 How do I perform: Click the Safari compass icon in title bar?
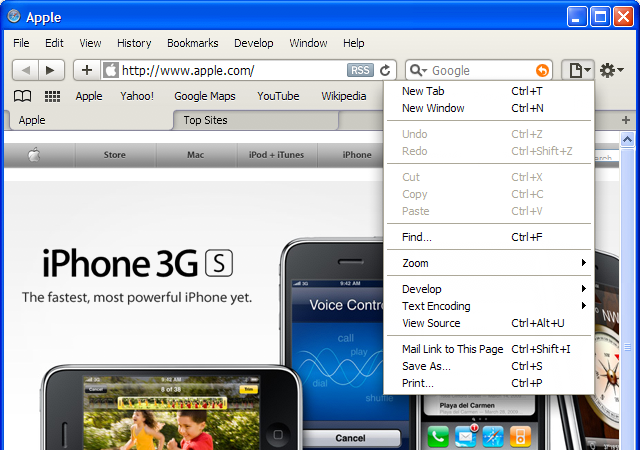point(14,16)
